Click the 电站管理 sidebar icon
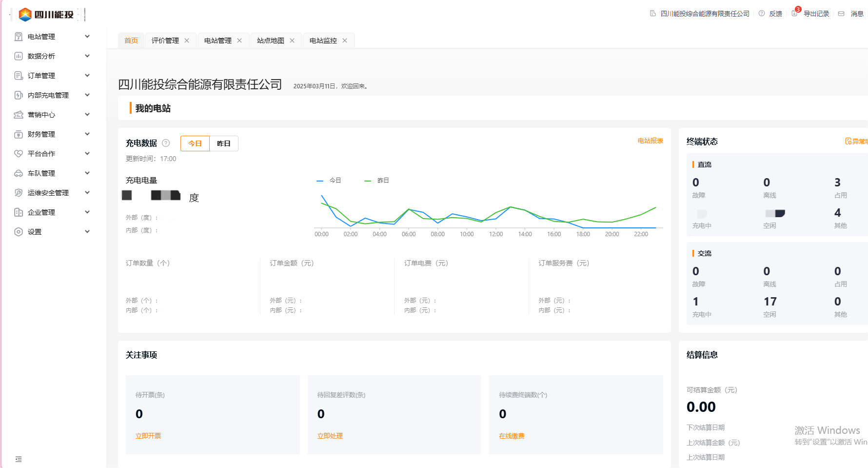 pos(19,37)
